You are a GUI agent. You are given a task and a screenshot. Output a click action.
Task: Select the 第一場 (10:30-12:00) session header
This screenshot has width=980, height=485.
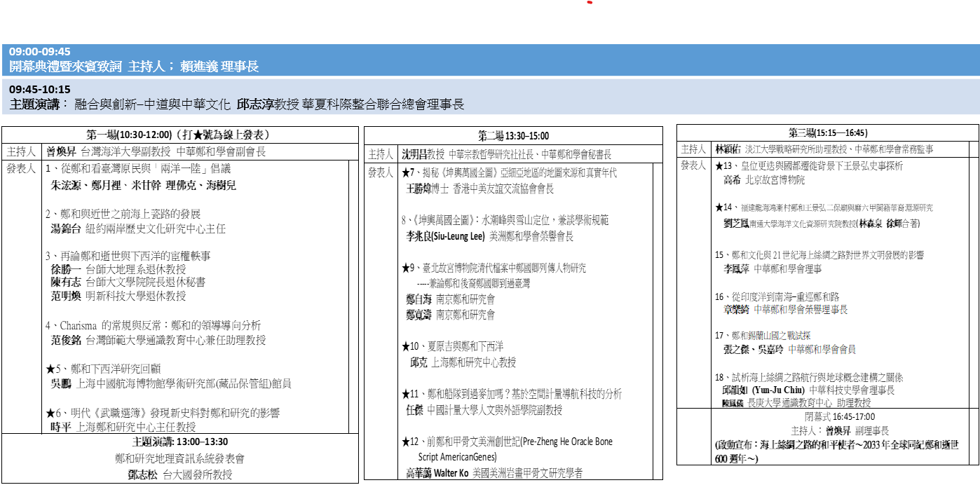coord(179,135)
